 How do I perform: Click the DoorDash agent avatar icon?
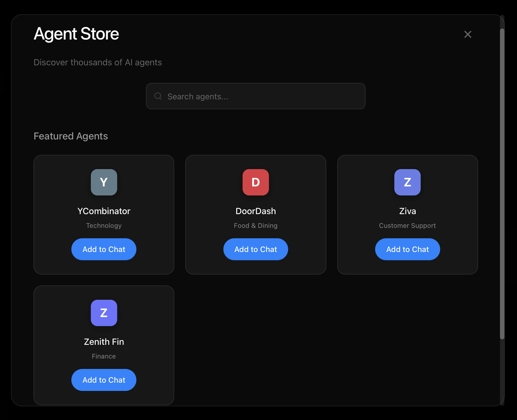click(x=256, y=182)
